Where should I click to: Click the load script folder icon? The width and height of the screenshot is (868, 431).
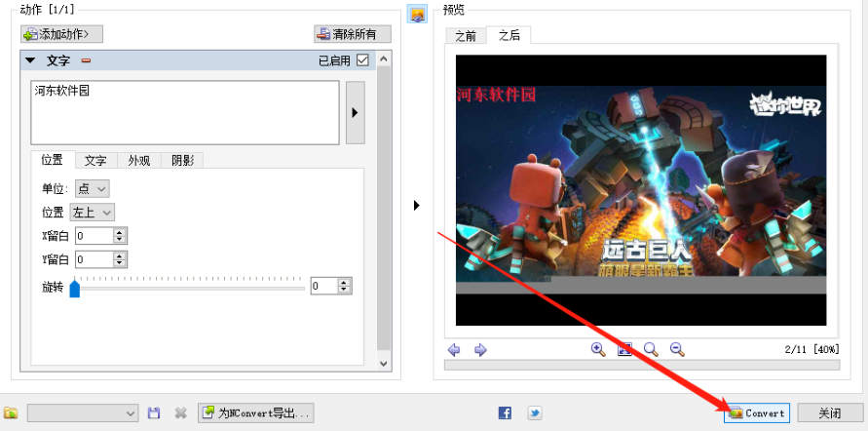tap(11, 412)
